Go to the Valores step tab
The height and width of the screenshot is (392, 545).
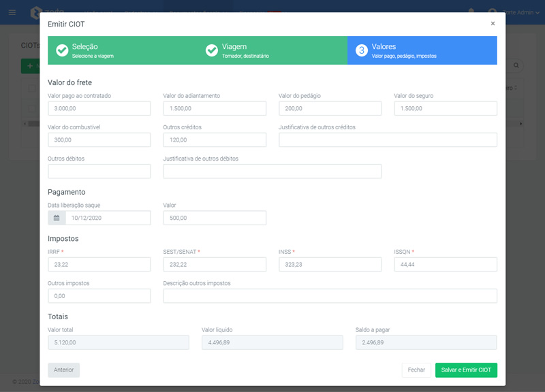click(x=422, y=50)
